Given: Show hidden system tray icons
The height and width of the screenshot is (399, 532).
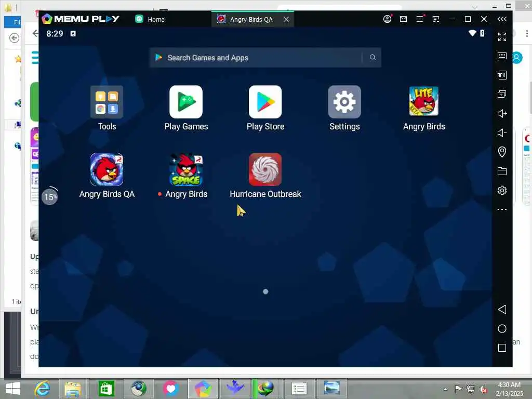Looking at the screenshot, I should (x=445, y=389).
